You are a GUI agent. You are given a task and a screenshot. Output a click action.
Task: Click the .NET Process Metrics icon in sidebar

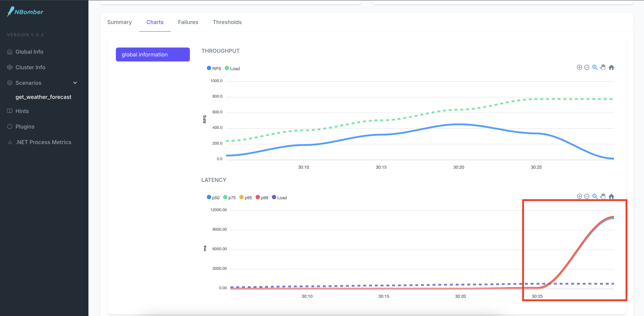[x=9, y=142]
